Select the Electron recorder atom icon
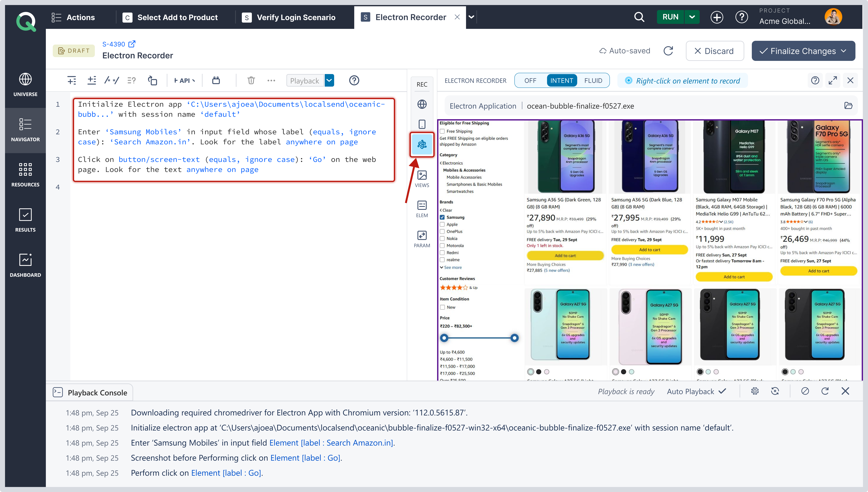This screenshot has height=492, width=868. 422,145
